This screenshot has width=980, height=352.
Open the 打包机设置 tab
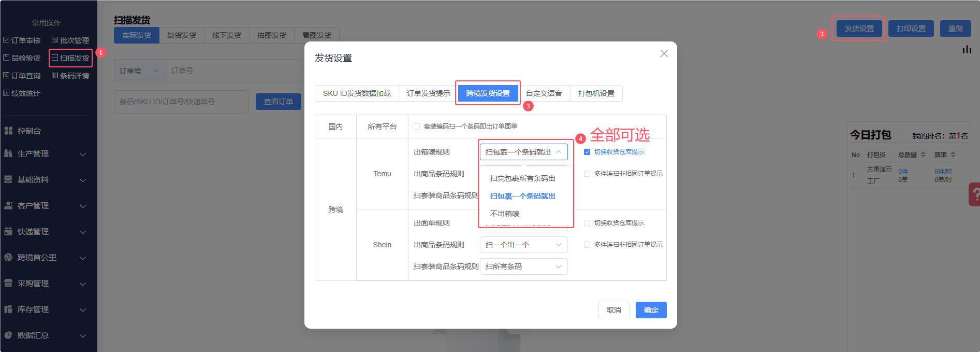click(x=596, y=93)
